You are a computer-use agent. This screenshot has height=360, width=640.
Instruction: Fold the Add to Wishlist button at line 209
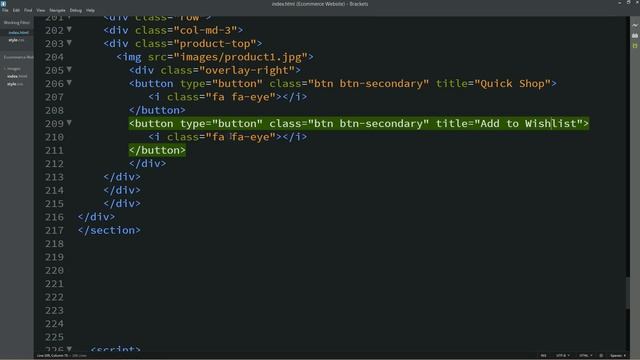point(69,123)
